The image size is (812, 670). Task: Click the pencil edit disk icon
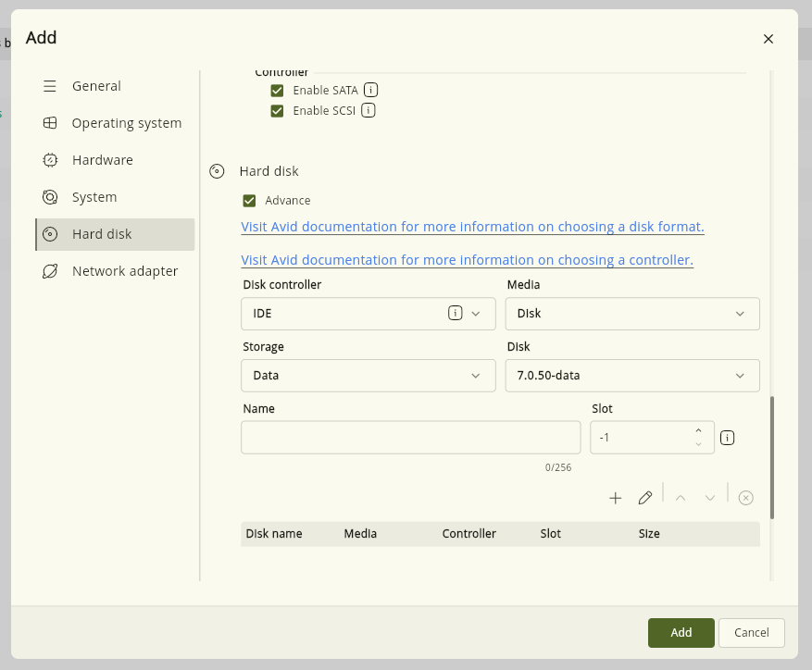(x=645, y=498)
